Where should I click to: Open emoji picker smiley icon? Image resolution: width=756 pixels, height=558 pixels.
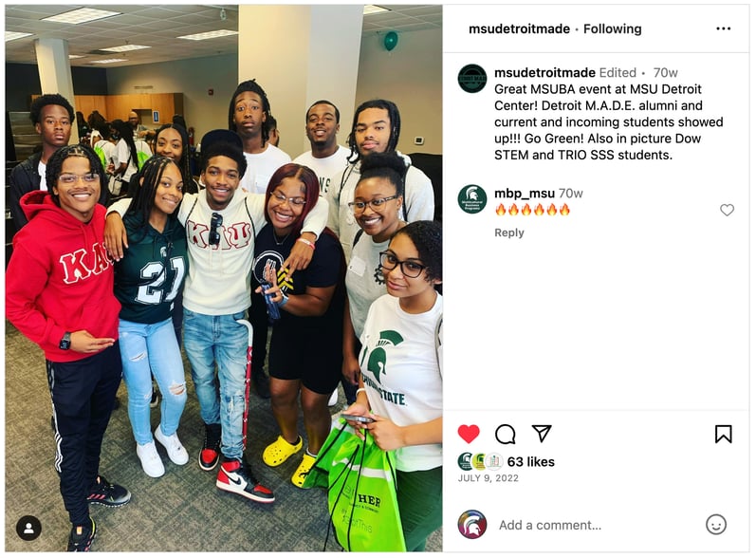click(716, 524)
